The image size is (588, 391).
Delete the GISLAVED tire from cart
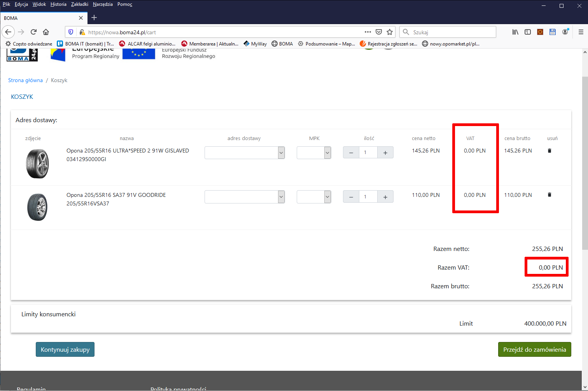[x=549, y=151]
